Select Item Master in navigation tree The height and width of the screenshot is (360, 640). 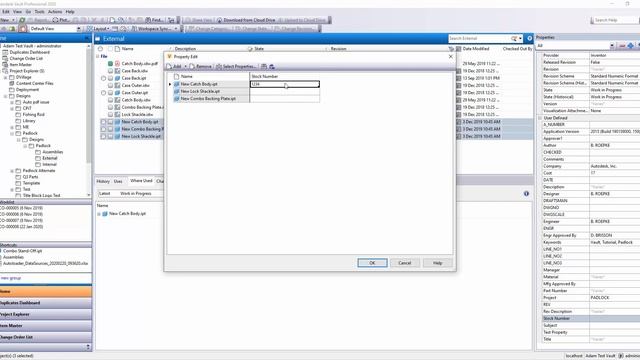point(20,64)
